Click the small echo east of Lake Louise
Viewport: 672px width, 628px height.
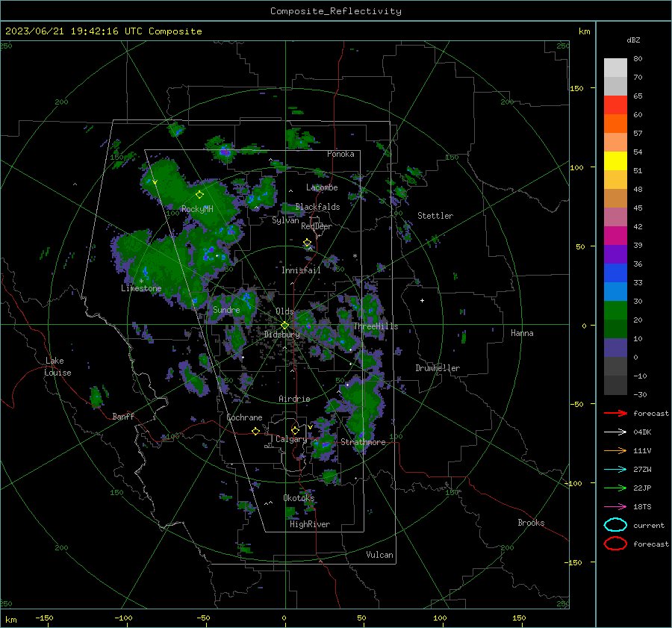pyautogui.click(x=96, y=397)
